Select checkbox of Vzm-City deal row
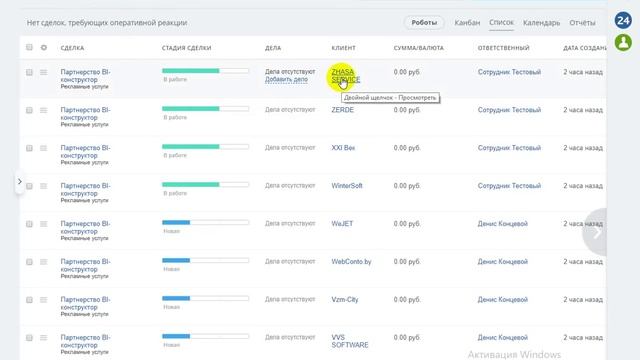Screen dimensions: 640x360 point(29,300)
